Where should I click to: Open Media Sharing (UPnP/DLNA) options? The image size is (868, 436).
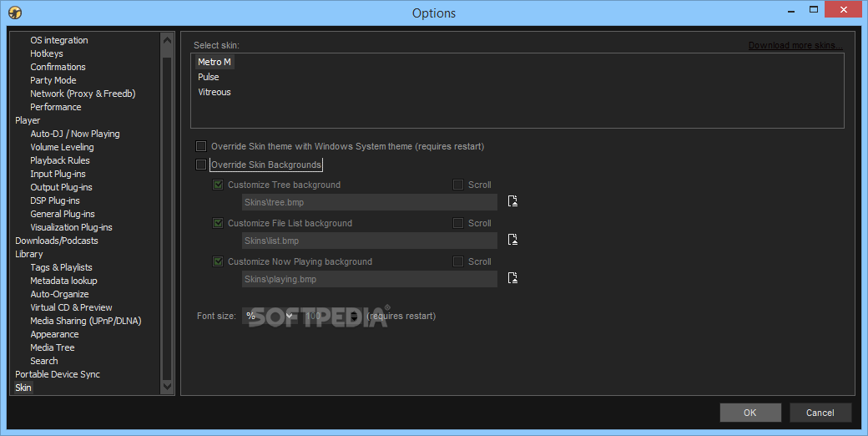click(x=86, y=321)
